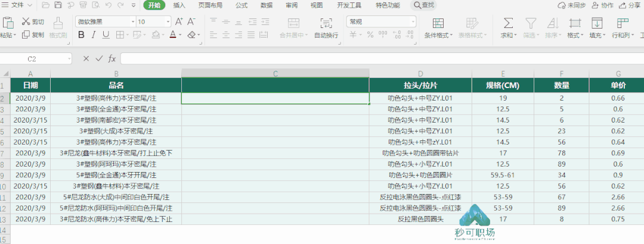Click the save icon
The image size is (644, 244).
(x=58, y=5)
